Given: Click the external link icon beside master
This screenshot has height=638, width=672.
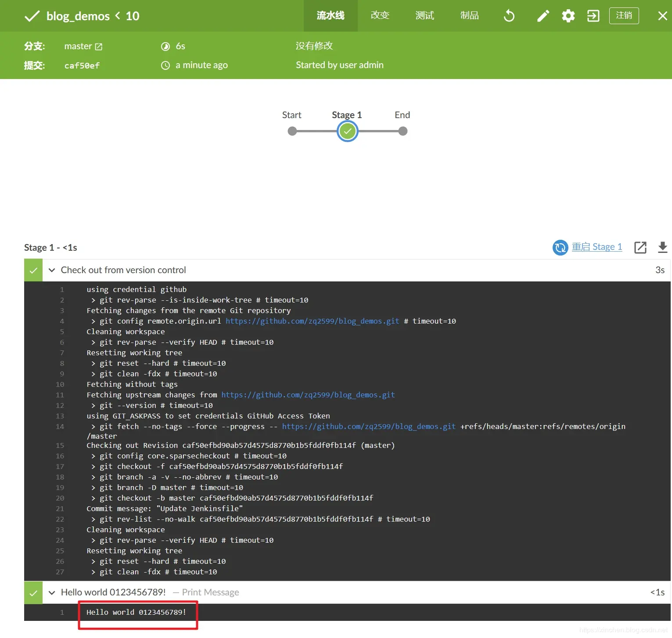Looking at the screenshot, I should (99, 47).
